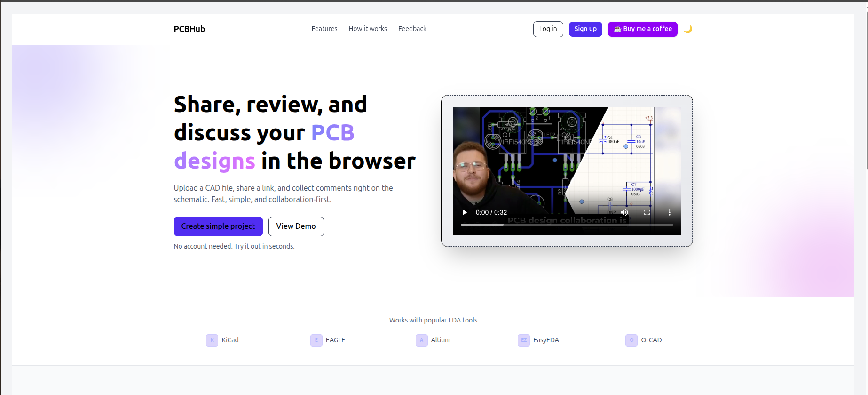Image resolution: width=868 pixels, height=395 pixels.
Task: Click the EAGLE label text
Action: (335, 340)
